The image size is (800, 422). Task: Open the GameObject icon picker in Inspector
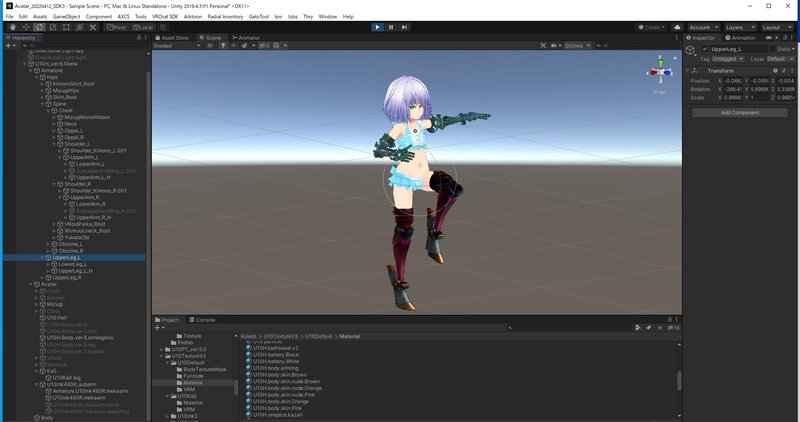690,50
